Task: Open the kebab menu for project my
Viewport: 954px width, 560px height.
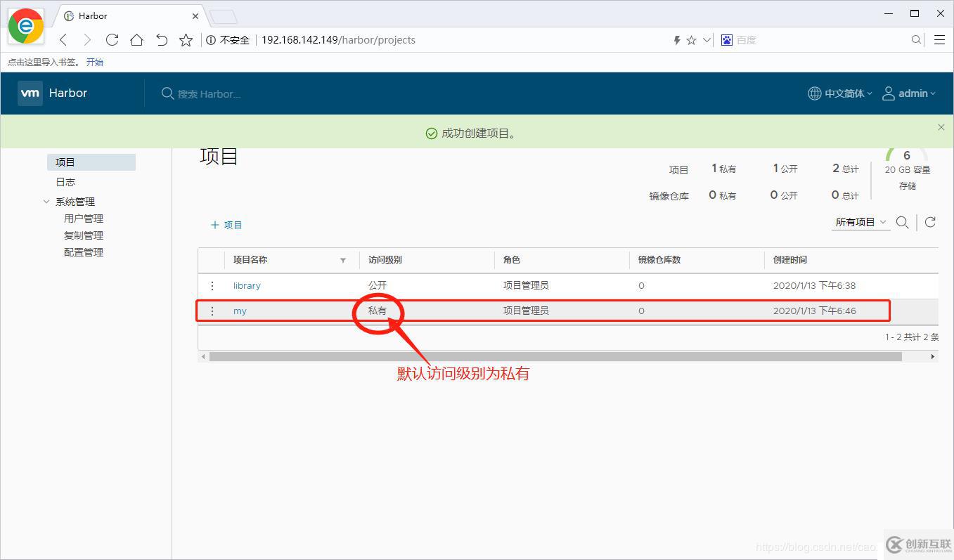Action: click(x=212, y=311)
